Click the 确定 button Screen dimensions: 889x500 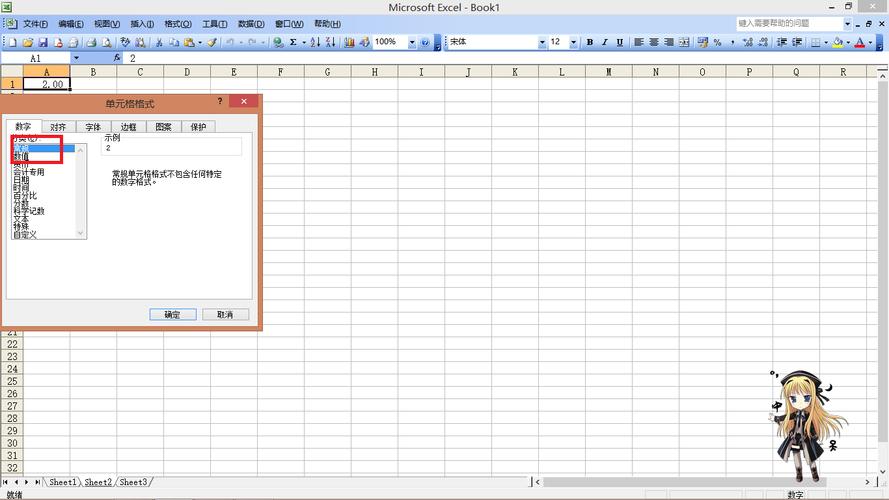tap(173, 315)
